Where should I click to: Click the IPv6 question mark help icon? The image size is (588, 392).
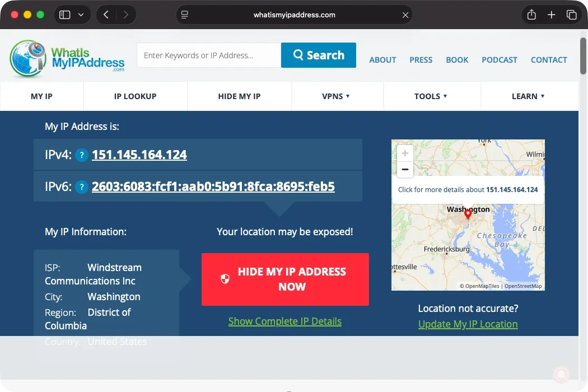[82, 187]
